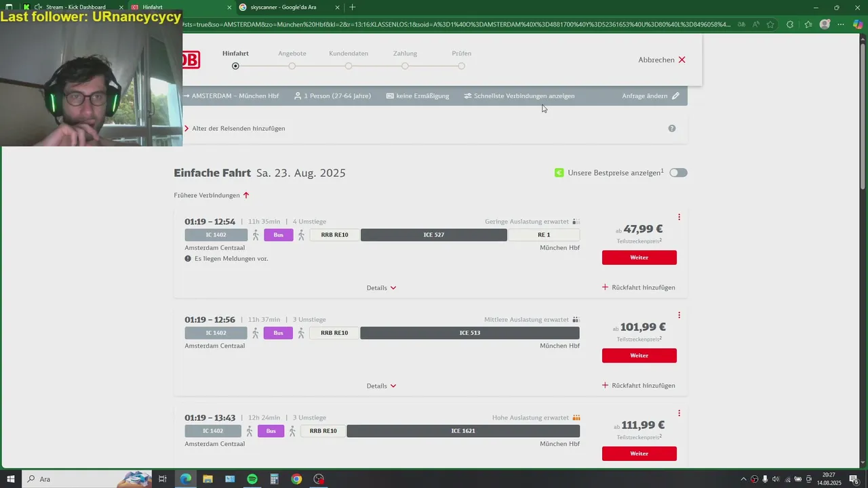Open Copilot sidebar icon

coord(858,24)
